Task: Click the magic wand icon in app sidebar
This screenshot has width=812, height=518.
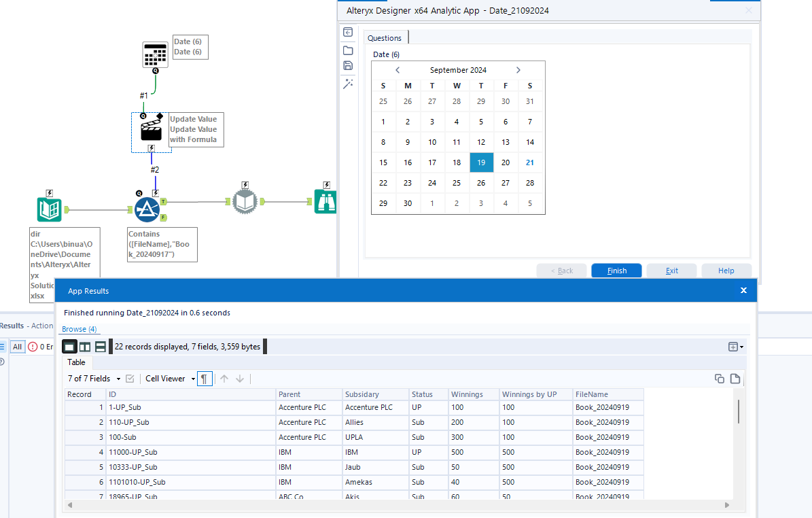Action: pos(348,84)
